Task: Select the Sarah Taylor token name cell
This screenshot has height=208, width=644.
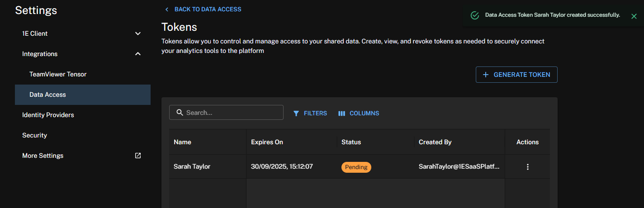Action: pos(192,166)
